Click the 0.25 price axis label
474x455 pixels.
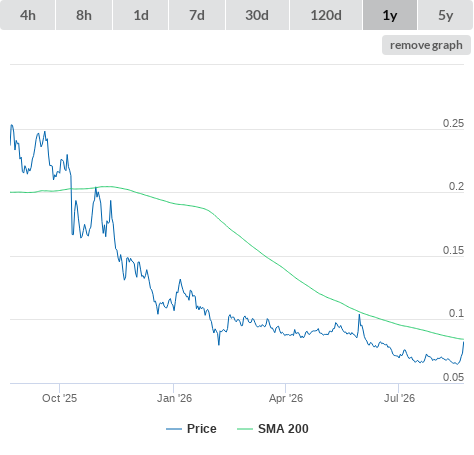coord(453,123)
